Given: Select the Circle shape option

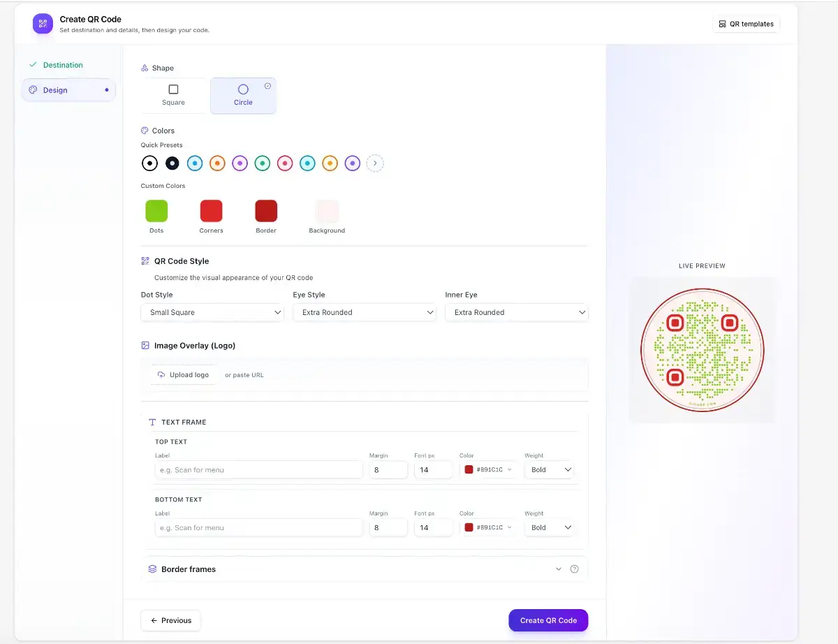Looking at the screenshot, I should coord(243,96).
